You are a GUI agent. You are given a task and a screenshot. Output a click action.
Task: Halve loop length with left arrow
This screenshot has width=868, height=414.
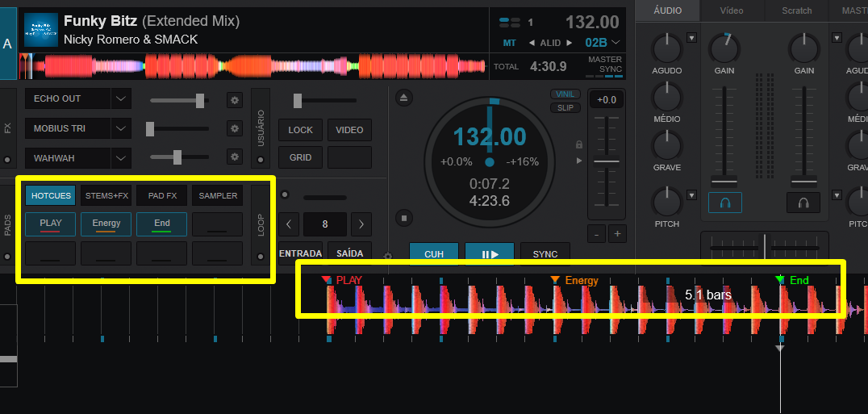pyautogui.click(x=290, y=224)
